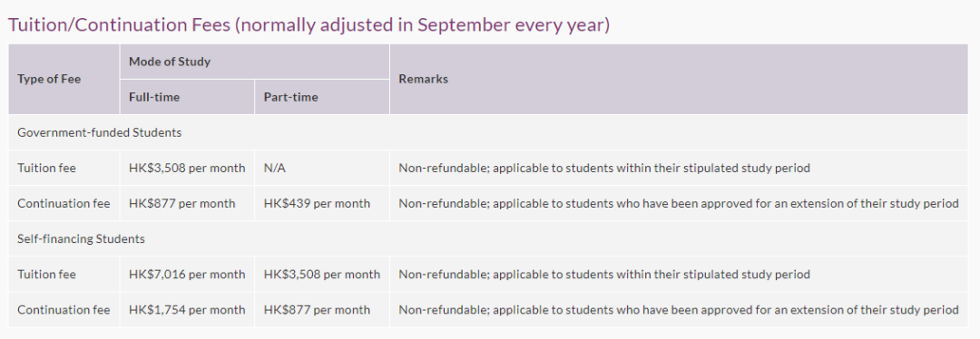Image resolution: width=980 pixels, height=339 pixels.
Task: Click the Continuation fee label under Self-financing Students
Action: click(64, 310)
